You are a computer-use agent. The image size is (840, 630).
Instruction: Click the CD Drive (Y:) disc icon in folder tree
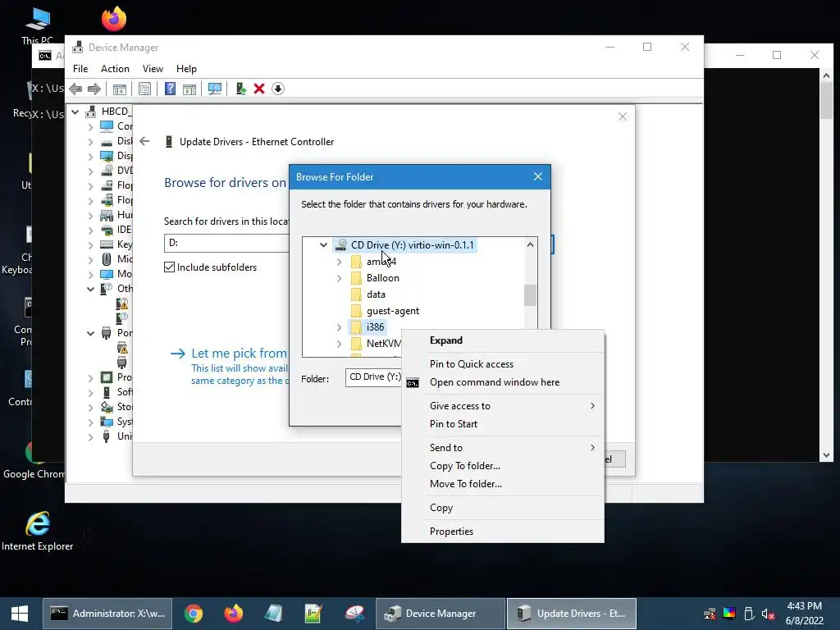tap(340, 245)
